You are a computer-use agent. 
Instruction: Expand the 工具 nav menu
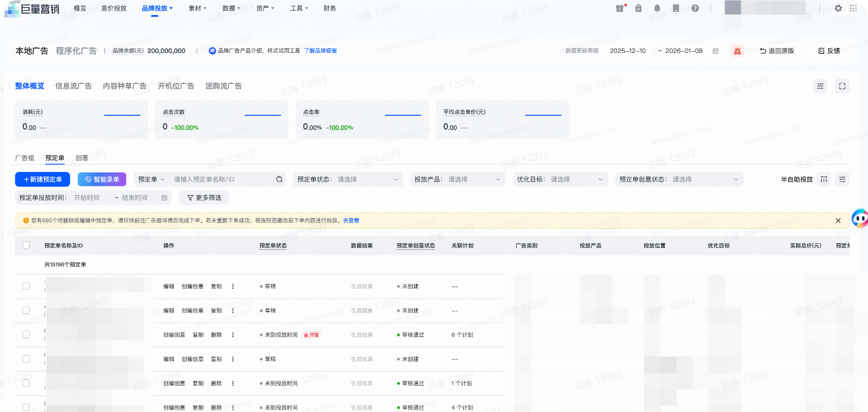299,8
